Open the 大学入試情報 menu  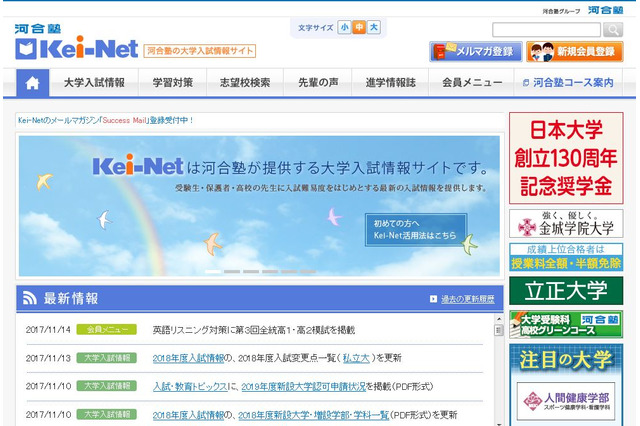94,83
